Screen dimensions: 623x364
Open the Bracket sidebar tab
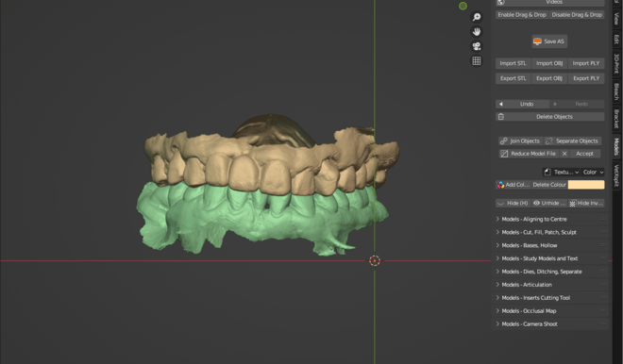tap(616, 119)
